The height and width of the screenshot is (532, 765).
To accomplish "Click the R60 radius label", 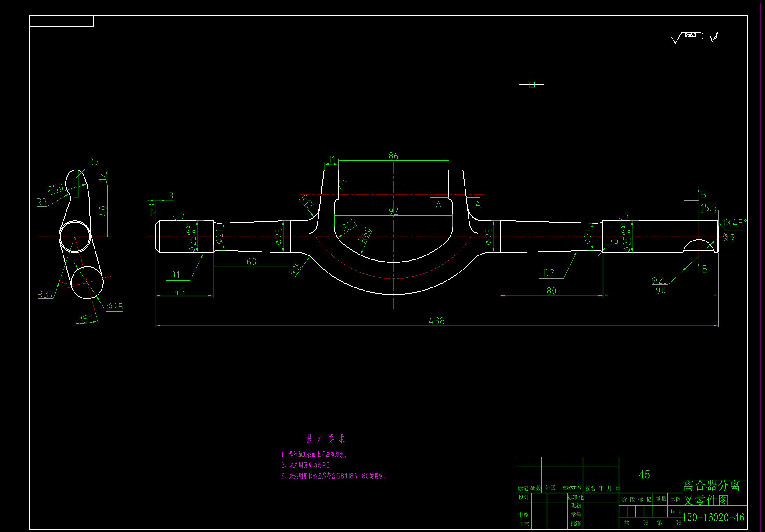I will click(365, 235).
